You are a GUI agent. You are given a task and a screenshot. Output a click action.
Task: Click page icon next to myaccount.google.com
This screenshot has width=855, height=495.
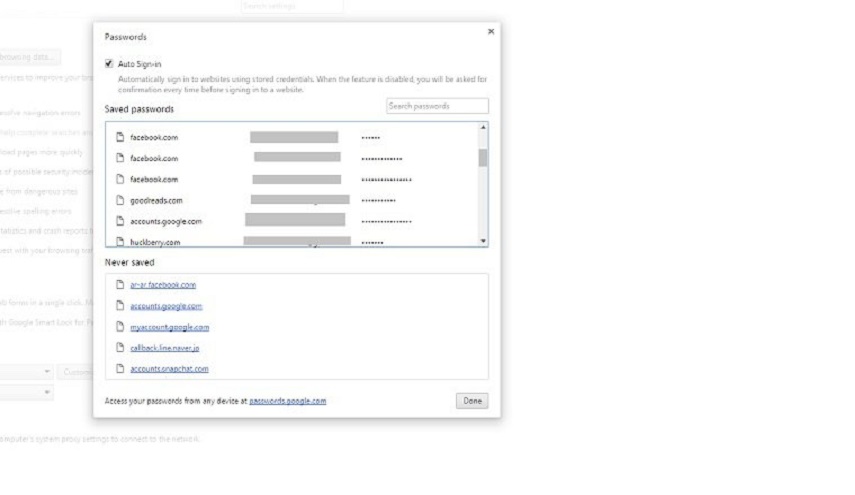point(120,327)
